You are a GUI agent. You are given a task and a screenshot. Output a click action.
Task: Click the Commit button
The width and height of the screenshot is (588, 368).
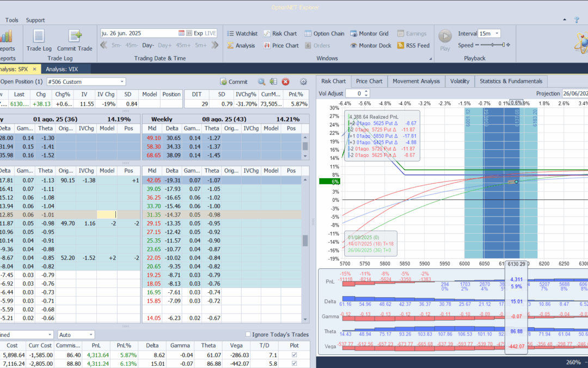tap(234, 81)
